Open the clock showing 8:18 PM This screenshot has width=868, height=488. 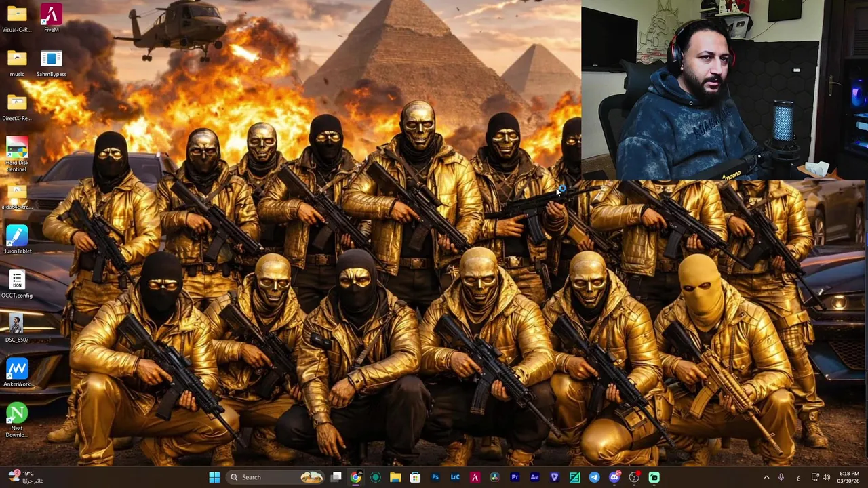(849, 477)
